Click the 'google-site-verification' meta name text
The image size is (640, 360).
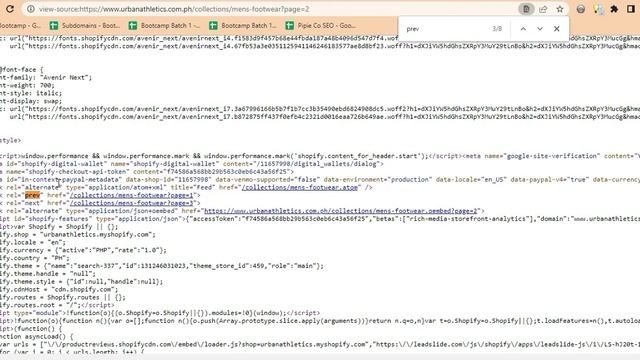coord(553,156)
